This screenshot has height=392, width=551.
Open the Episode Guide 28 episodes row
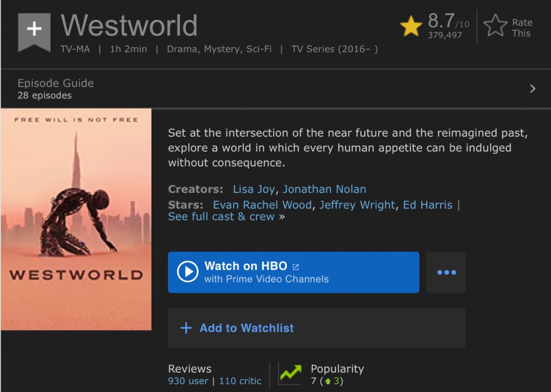(56, 89)
